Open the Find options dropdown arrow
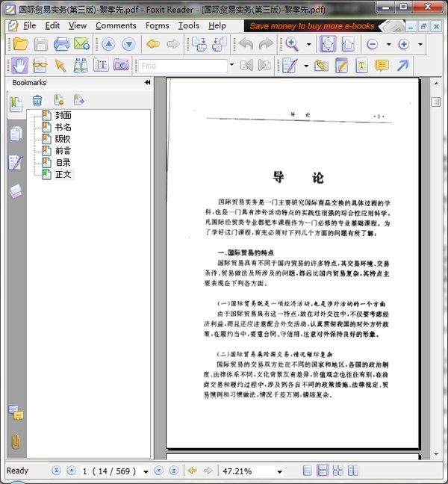This screenshot has height=484, width=448. point(231,65)
